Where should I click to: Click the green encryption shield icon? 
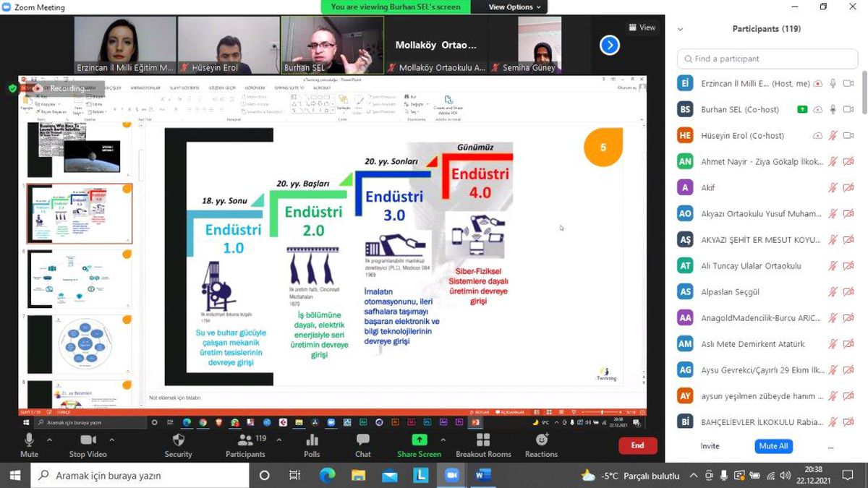tap(12, 87)
